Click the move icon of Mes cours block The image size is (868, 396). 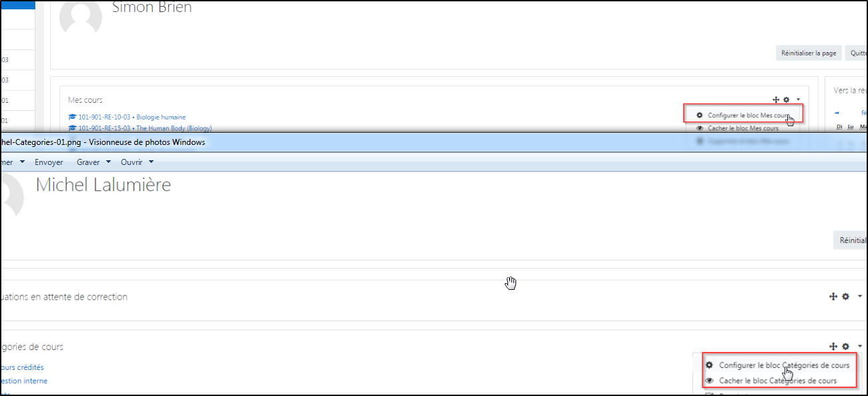click(x=776, y=100)
